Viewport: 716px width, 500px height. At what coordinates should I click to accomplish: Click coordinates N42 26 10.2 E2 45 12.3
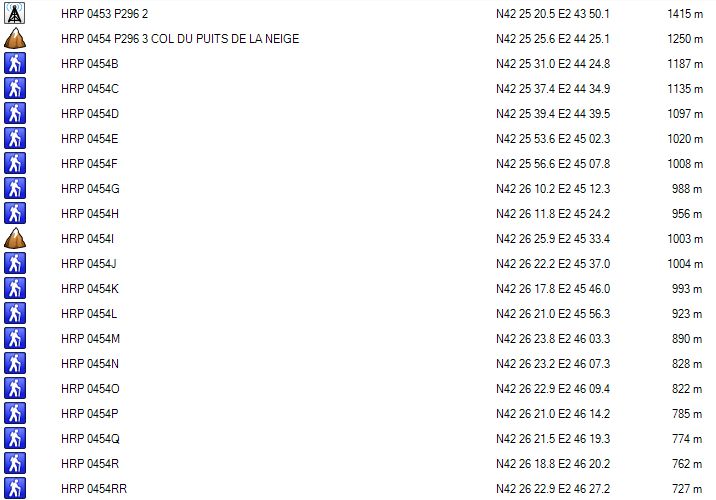pyautogui.click(x=553, y=189)
